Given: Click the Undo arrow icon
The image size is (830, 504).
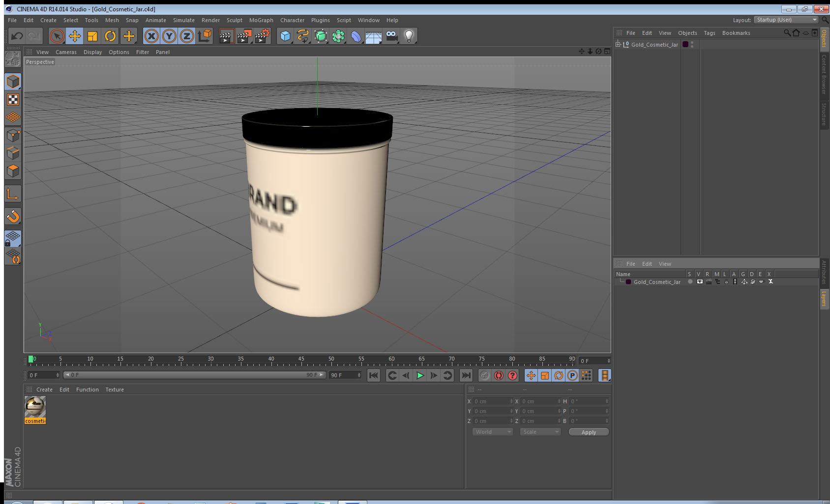Looking at the screenshot, I should tap(17, 36).
